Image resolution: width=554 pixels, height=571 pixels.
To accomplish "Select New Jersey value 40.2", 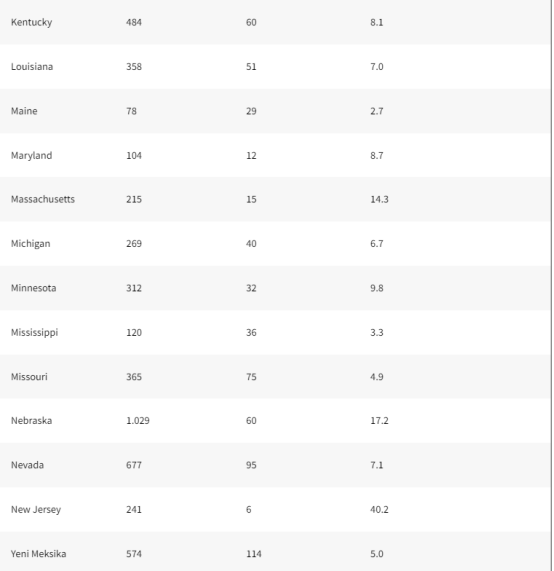I will 379,510.
